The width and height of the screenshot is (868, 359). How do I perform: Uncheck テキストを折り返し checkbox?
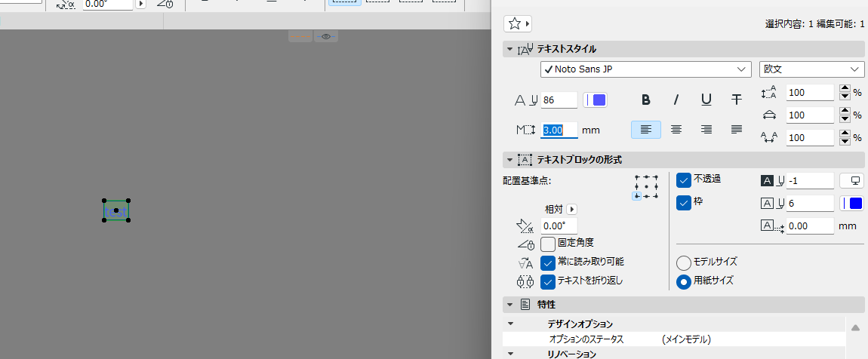click(548, 281)
